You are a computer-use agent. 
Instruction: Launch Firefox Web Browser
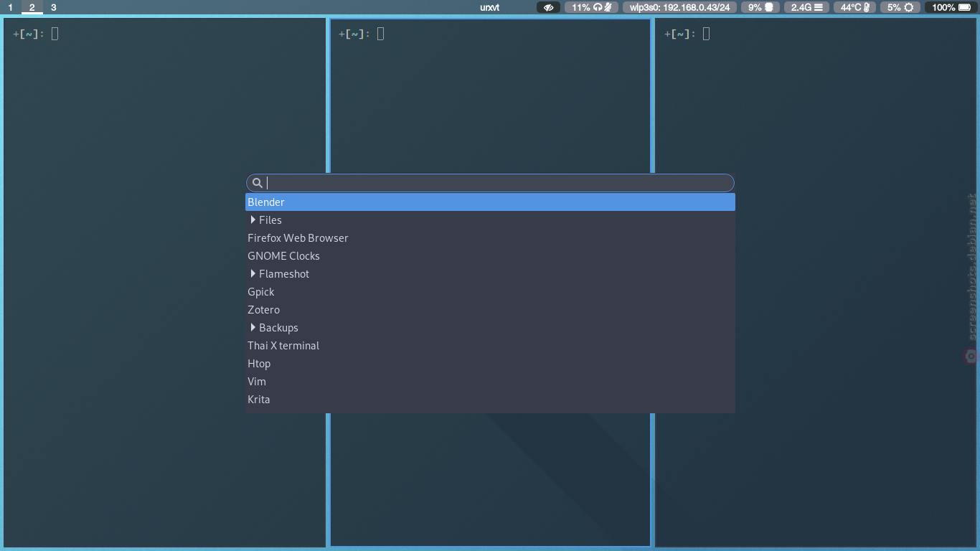click(x=490, y=238)
